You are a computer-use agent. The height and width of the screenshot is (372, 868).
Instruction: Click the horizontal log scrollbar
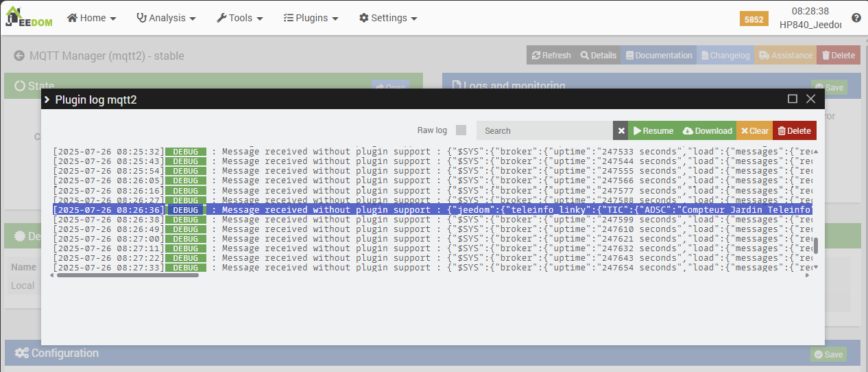point(127,275)
